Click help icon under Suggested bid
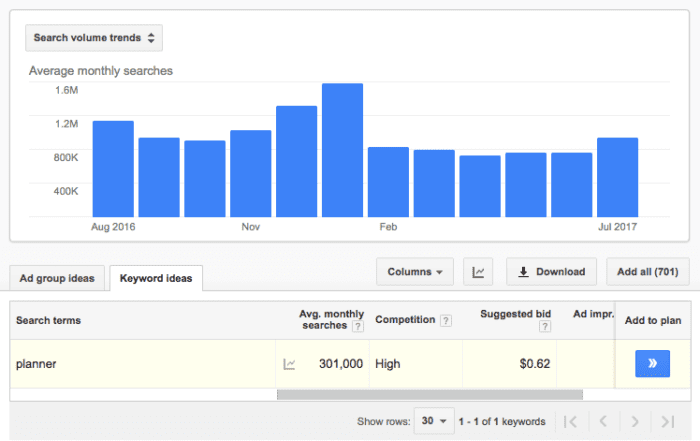 click(545, 327)
